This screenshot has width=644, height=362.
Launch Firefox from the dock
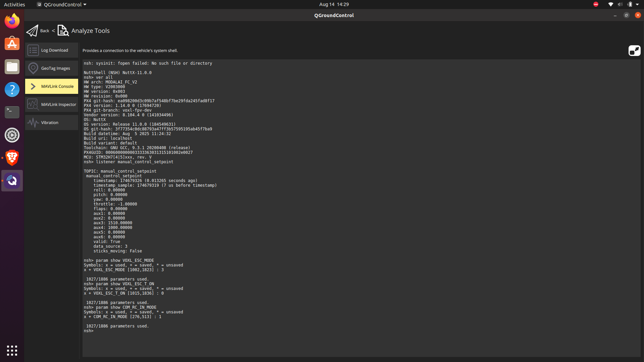12,21
